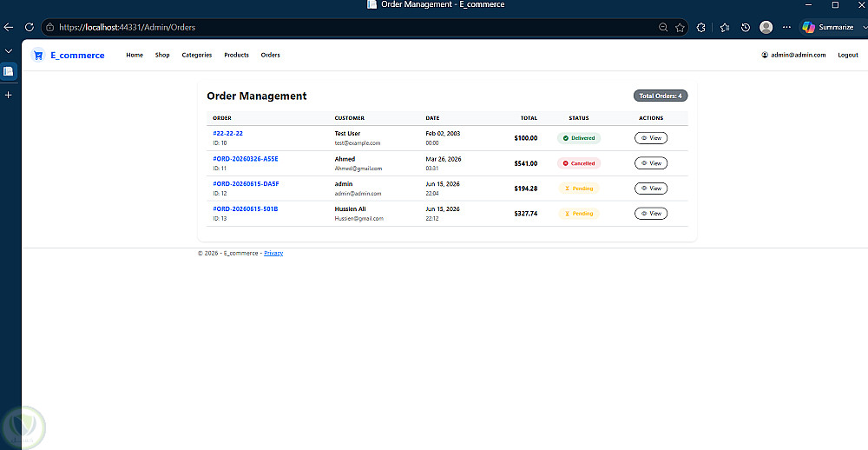Open the Privacy footer link
Image resolution: width=868 pixels, height=450 pixels.
point(273,254)
